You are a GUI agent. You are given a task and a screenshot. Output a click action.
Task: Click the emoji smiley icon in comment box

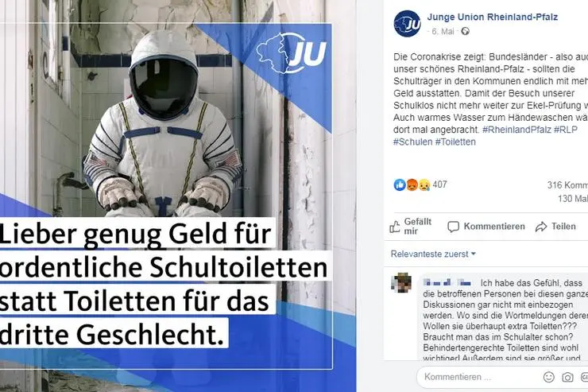coord(548,377)
